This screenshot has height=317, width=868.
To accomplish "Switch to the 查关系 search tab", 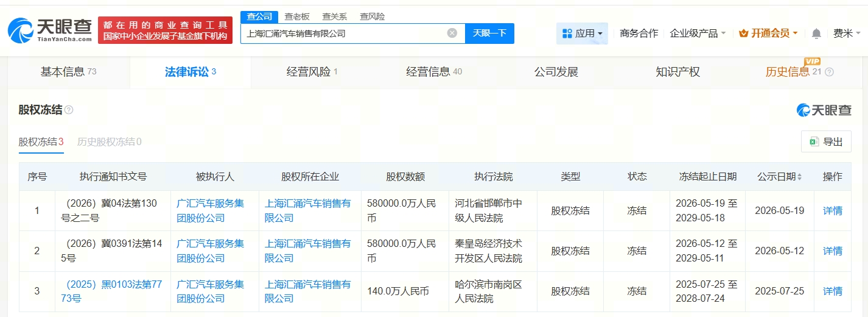I will click(x=335, y=16).
